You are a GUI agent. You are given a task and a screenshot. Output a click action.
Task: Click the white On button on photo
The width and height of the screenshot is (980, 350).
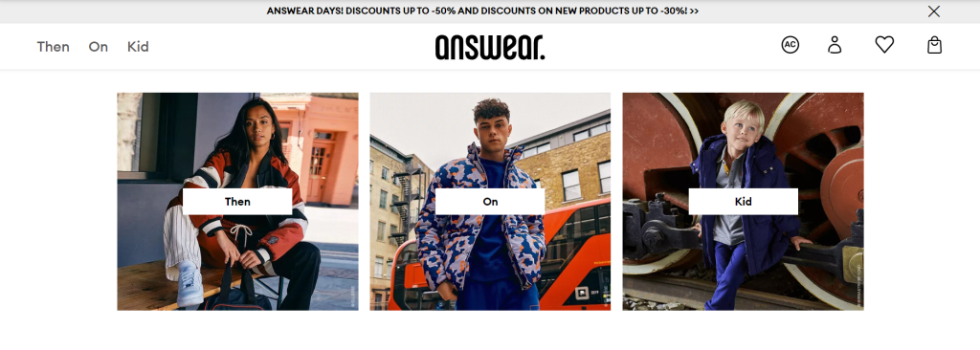click(490, 201)
